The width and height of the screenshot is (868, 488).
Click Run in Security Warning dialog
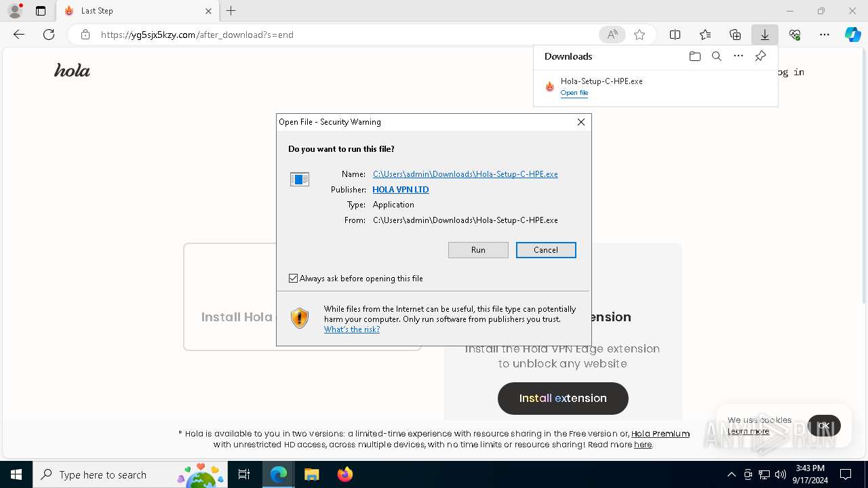pyautogui.click(x=478, y=250)
